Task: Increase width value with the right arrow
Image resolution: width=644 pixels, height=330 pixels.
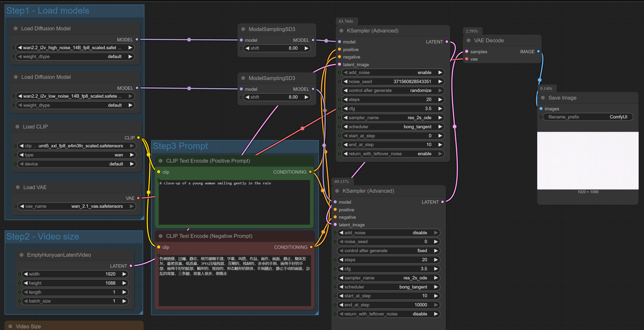Action: pyautogui.click(x=124, y=274)
